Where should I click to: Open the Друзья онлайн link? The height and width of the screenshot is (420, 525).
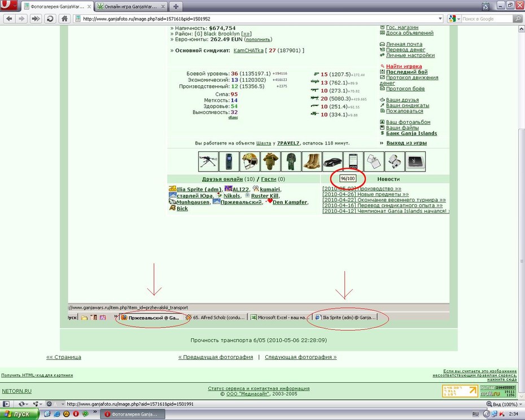pyautogui.click(x=222, y=179)
